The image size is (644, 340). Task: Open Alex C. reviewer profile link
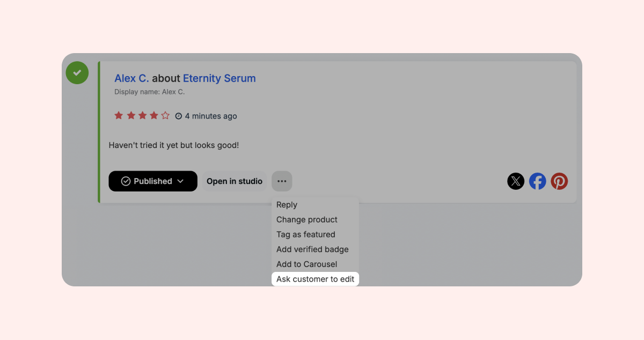(x=131, y=78)
